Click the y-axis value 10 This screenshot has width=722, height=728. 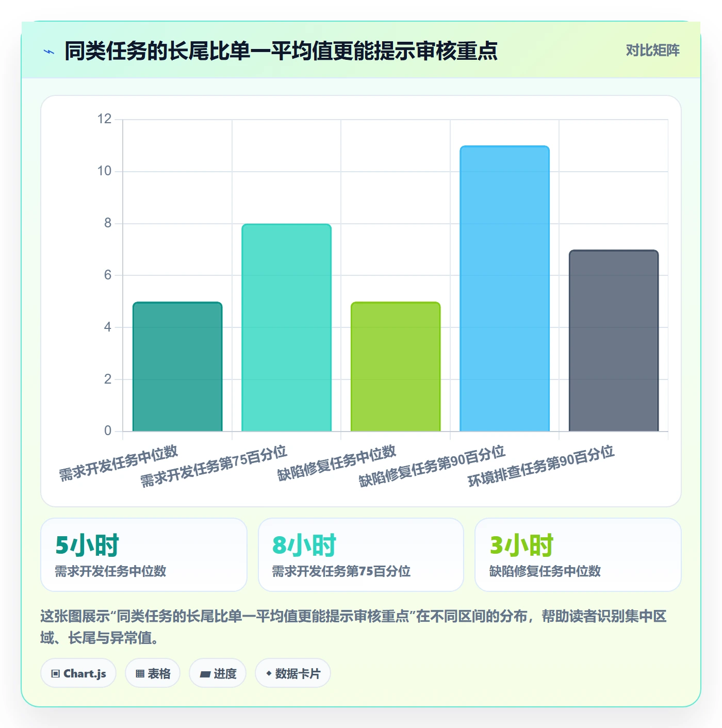(x=104, y=171)
